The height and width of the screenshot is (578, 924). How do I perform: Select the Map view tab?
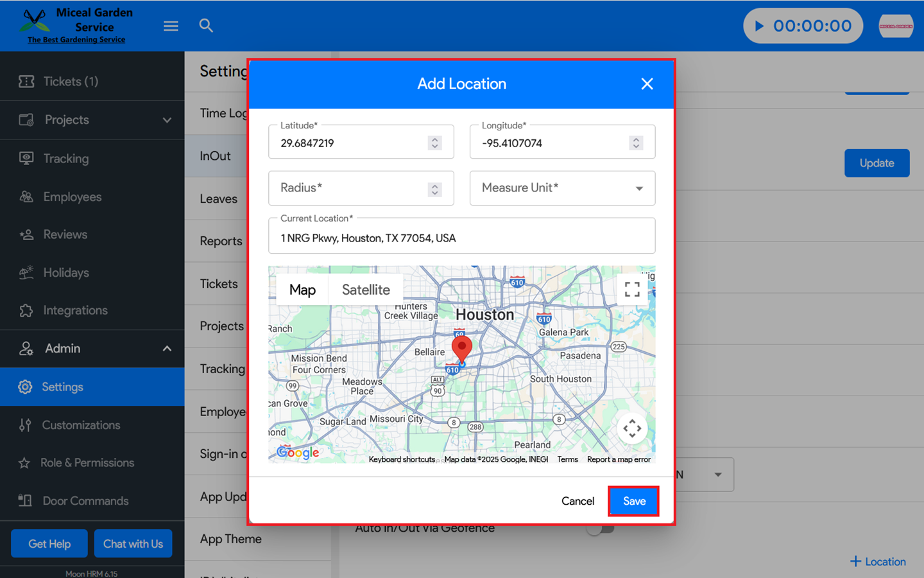(302, 290)
